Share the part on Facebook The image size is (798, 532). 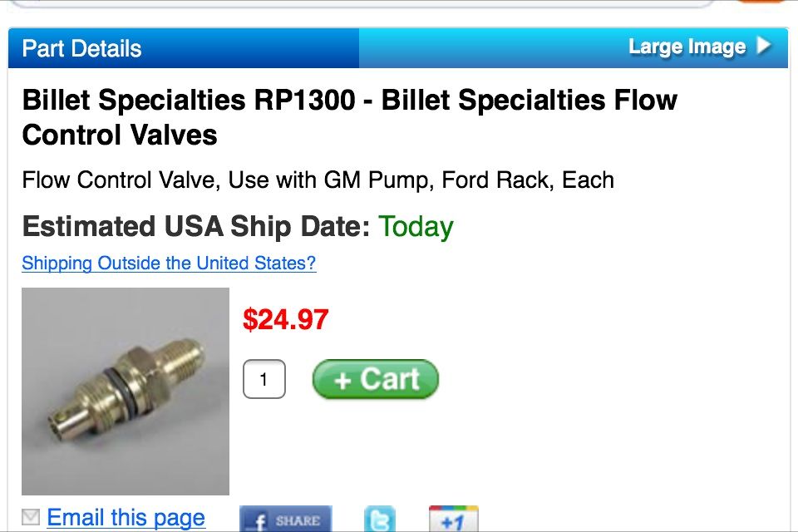tap(285, 520)
